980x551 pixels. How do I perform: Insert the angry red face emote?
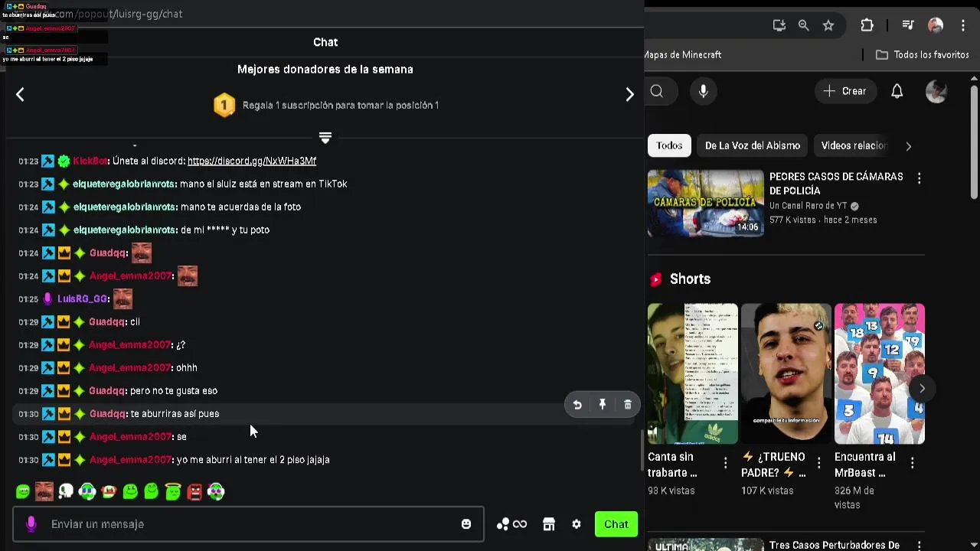pos(194,491)
